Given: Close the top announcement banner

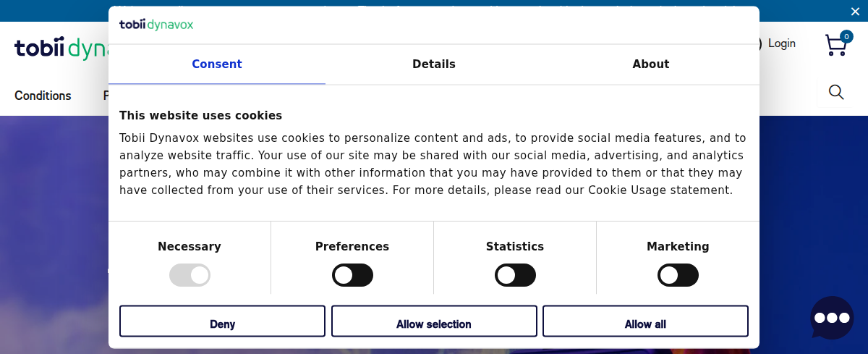Looking at the screenshot, I should coord(856,11).
